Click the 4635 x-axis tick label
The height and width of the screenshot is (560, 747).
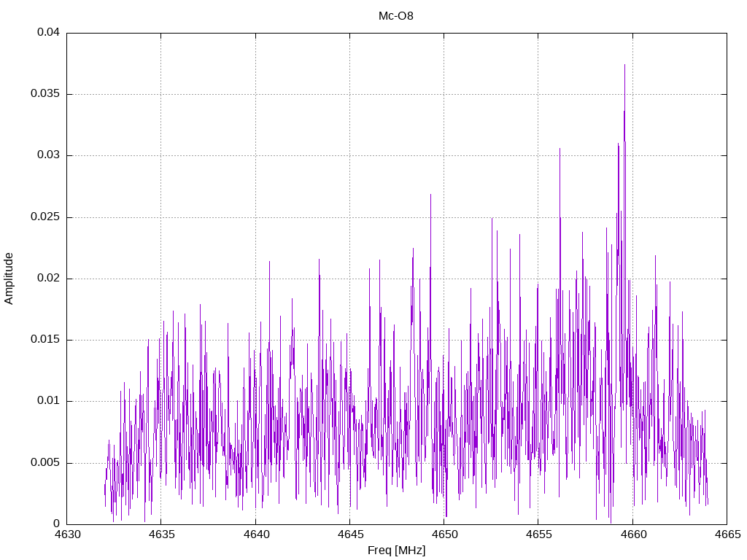162,534
